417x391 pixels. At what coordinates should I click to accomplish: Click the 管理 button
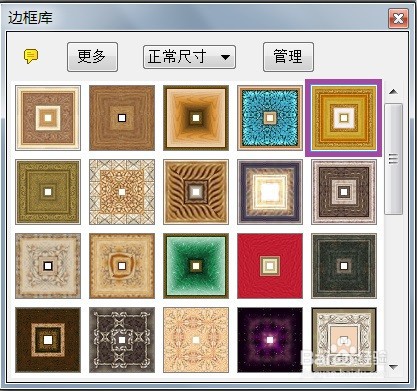coord(288,57)
